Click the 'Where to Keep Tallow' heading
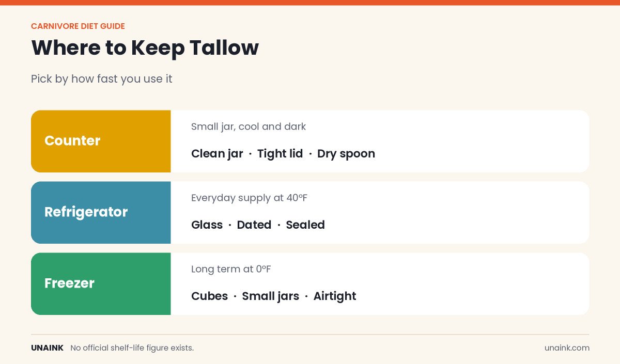Viewport: 620px width, 364px height. click(x=145, y=48)
